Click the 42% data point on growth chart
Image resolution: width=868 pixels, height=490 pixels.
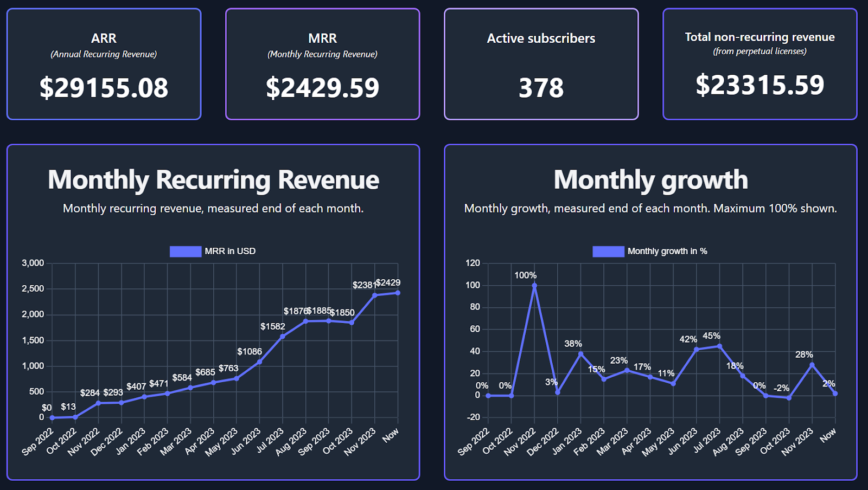point(696,350)
